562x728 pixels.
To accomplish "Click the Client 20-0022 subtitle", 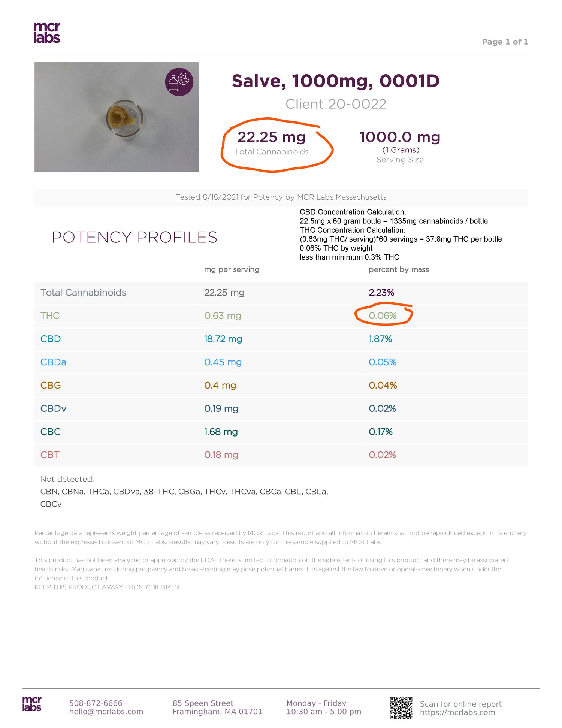I will click(x=336, y=104).
